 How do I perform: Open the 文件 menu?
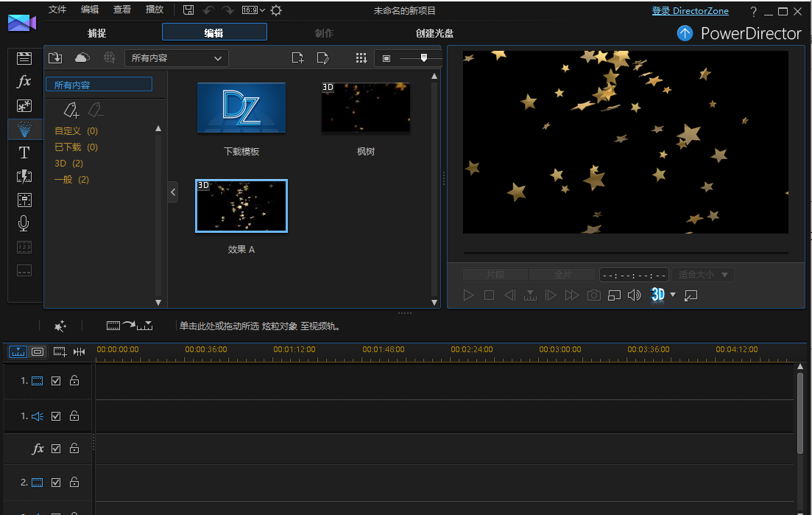[57, 10]
